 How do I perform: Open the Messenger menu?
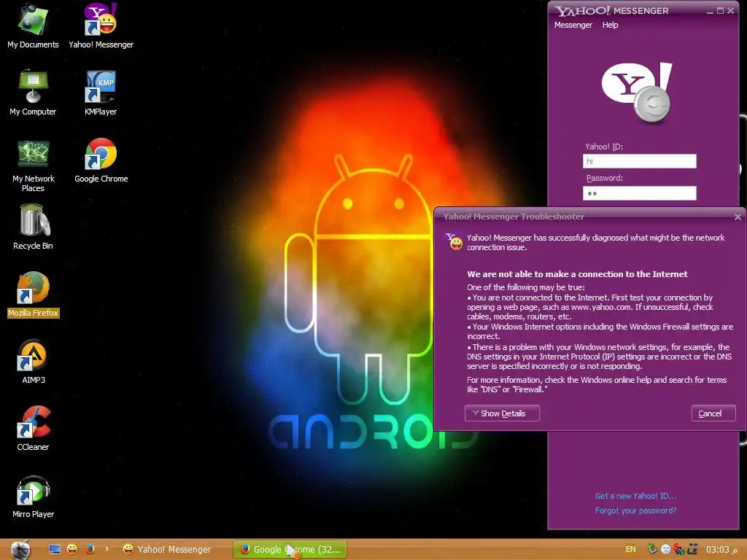click(573, 25)
